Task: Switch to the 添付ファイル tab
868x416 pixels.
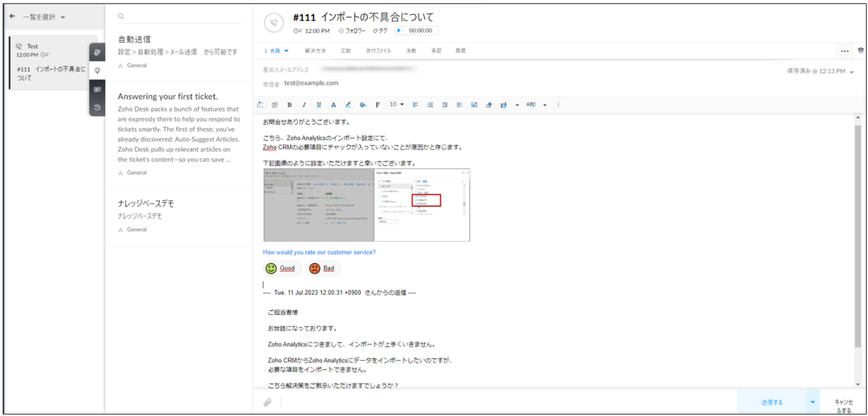Action: click(x=378, y=51)
